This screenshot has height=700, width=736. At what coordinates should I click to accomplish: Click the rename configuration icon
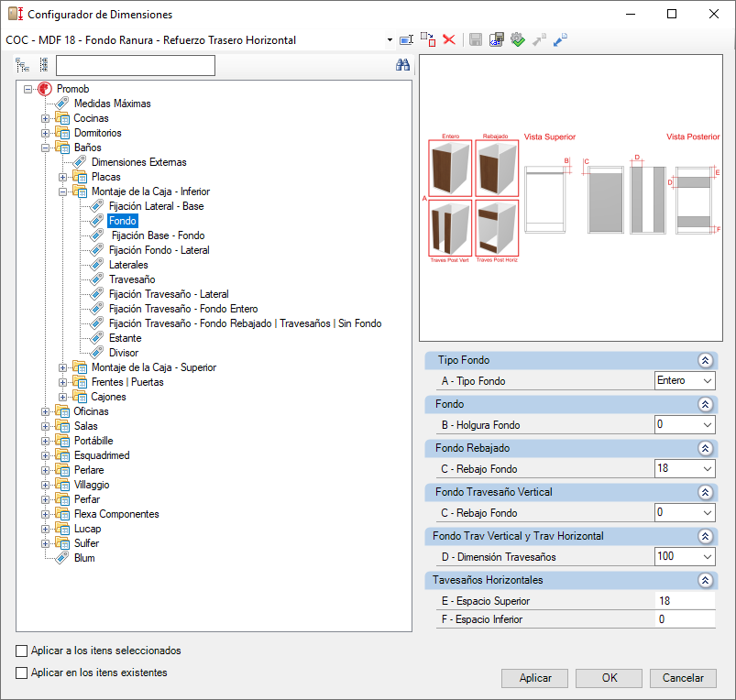(x=406, y=40)
